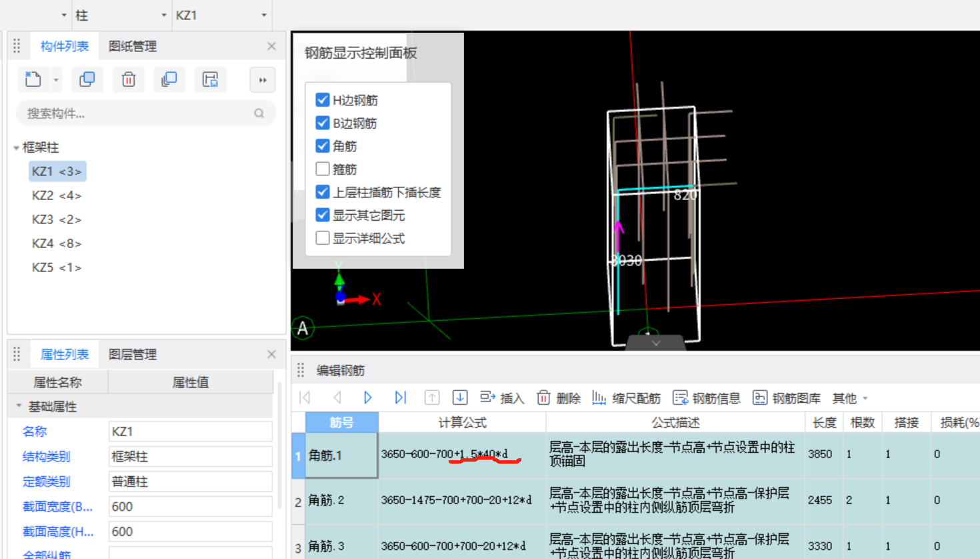Toggle 上层柱插筋下插长度 checkbox

pyautogui.click(x=323, y=192)
